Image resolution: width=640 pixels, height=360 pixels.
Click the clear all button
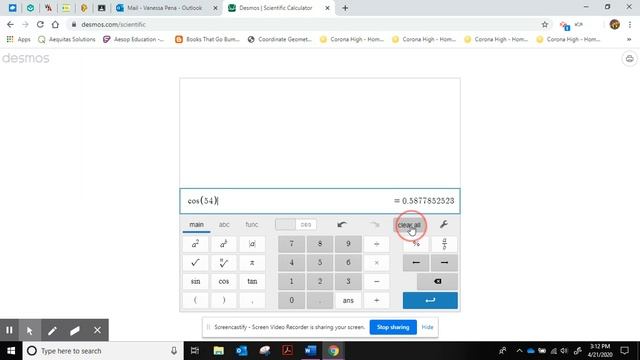pyautogui.click(x=409, y=225)
